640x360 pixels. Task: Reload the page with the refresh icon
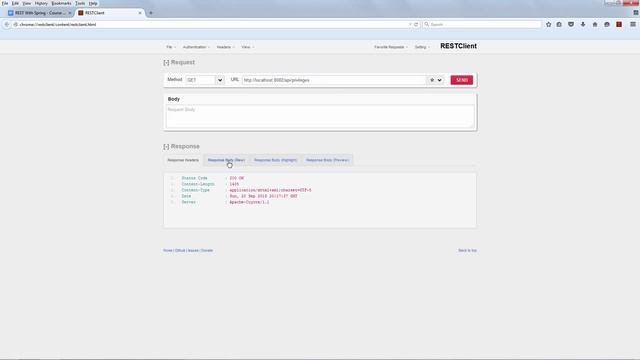click(x=416, y=24)
